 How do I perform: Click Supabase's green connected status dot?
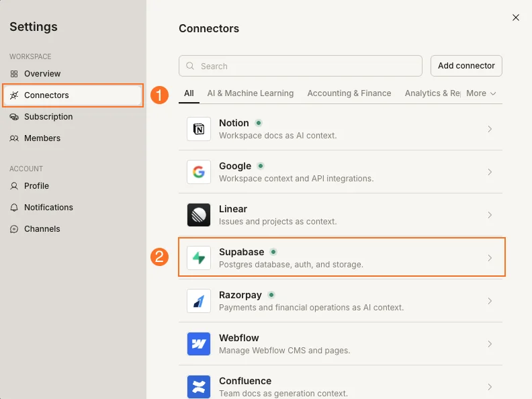coord(273,252)
